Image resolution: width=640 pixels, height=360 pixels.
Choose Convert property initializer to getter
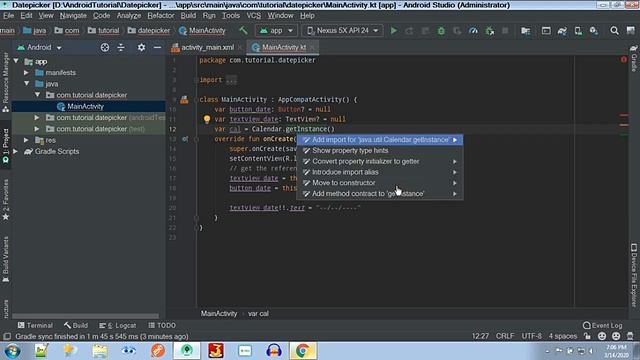(x=380, y=161)
